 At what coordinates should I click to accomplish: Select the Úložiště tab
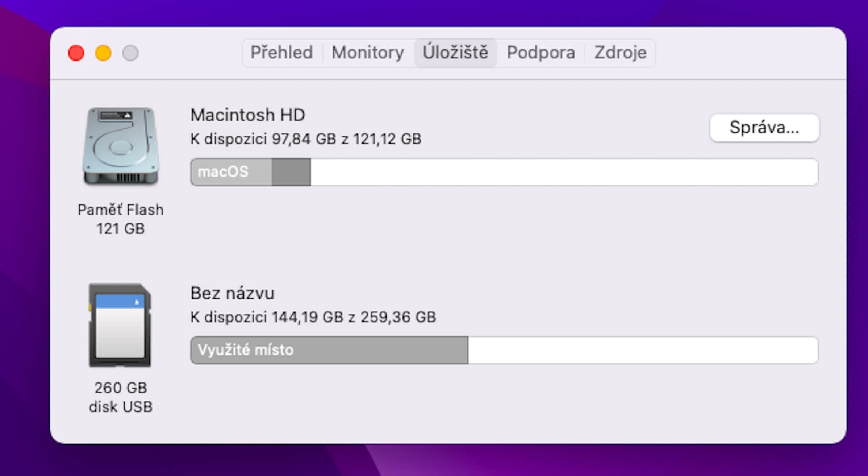[455, 53]
